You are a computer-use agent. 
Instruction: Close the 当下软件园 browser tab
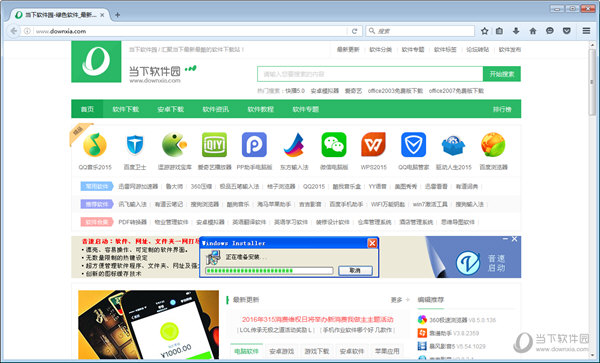[x=102, y=15]
